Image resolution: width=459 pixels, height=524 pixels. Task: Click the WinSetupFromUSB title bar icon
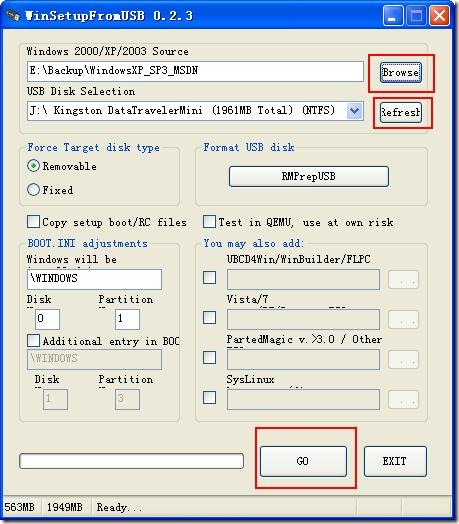tap(13, 15)
